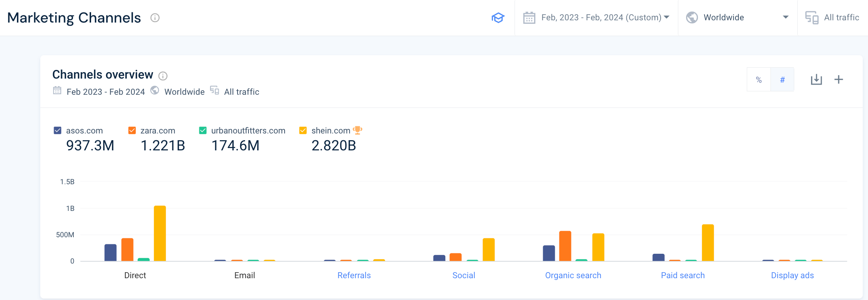This screenshot has width=868, height=300.
Task: Open the Social channel link
Action: [464, 275]
